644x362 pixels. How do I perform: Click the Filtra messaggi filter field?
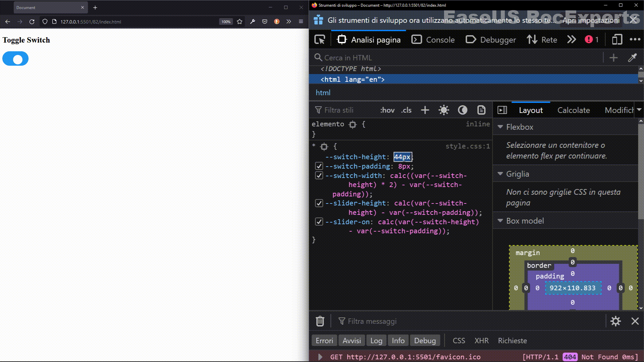pyautogui.click(x=470, y=321)
